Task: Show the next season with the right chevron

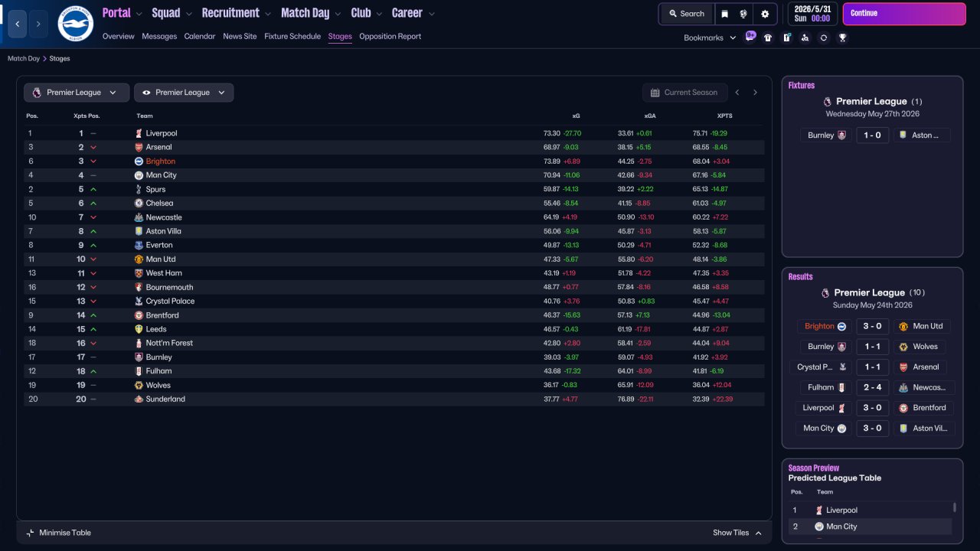Action: pyautogui.click(x=755, y=93)
